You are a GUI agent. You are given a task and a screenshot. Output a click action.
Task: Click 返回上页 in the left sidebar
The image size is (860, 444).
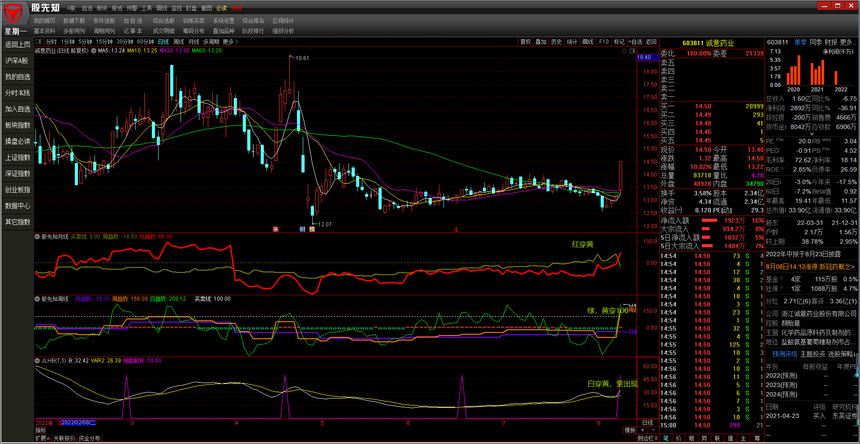click(x=18, y=44)
